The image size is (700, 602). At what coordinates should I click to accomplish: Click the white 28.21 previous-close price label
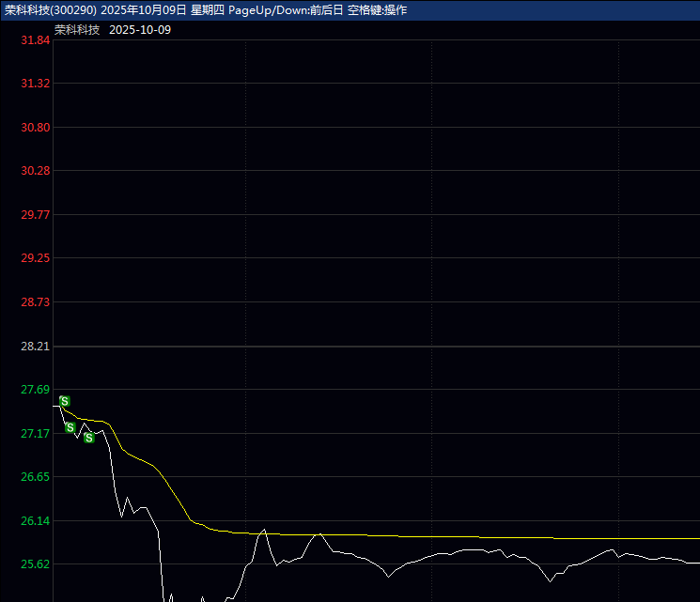[35, 347]
